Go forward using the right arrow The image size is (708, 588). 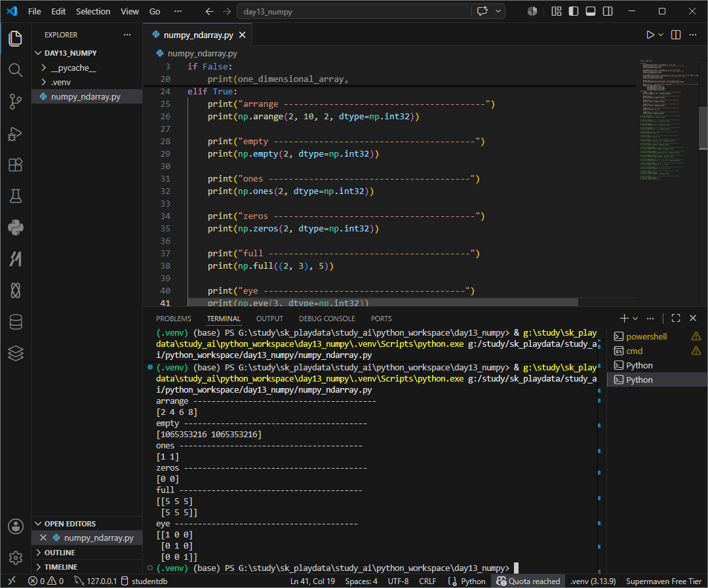tap(227, 11)
